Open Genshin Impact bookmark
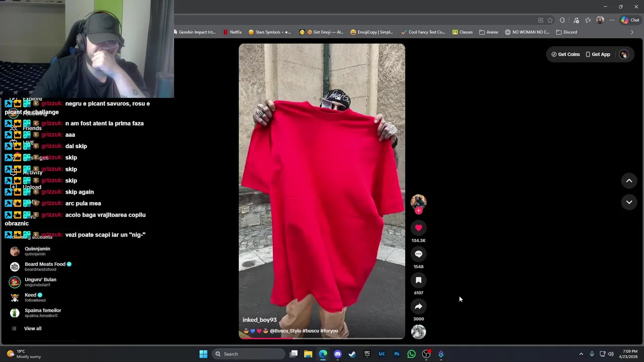Image resolution: width=644 pixels, height=362 pixels. (194, 32)
